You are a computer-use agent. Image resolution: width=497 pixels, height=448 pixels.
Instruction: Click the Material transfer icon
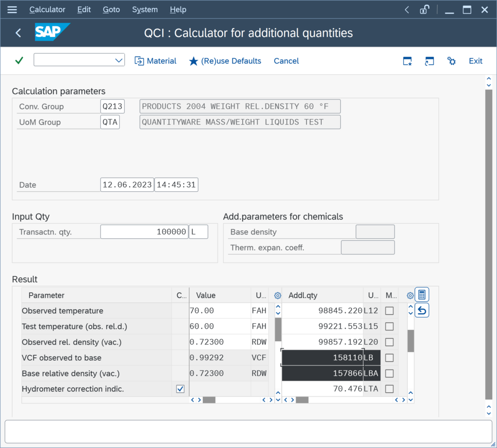click(139, 61)
